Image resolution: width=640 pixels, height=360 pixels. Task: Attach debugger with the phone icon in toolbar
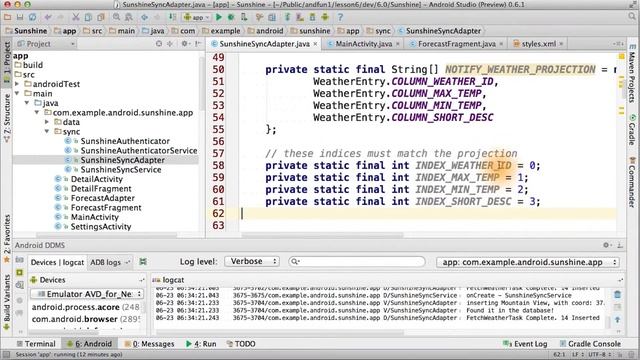click(244, 17)
